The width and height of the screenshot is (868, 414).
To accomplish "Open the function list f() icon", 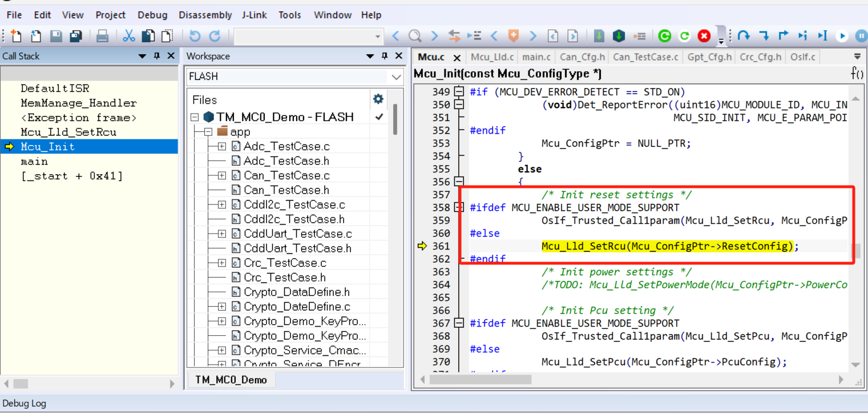I will (x=857, y=73).
